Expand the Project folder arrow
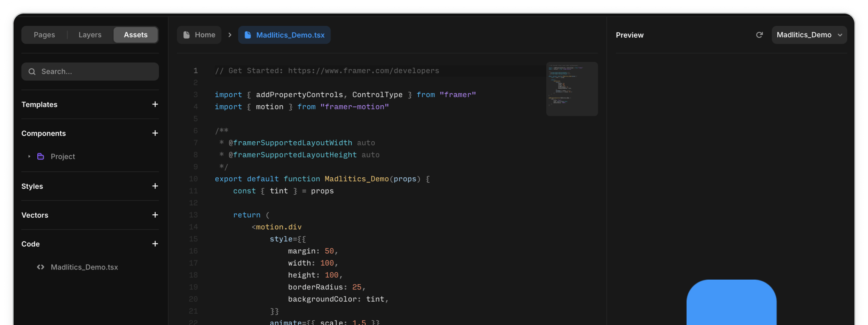Viewport: 868px width, 325px height. point(29,157)
